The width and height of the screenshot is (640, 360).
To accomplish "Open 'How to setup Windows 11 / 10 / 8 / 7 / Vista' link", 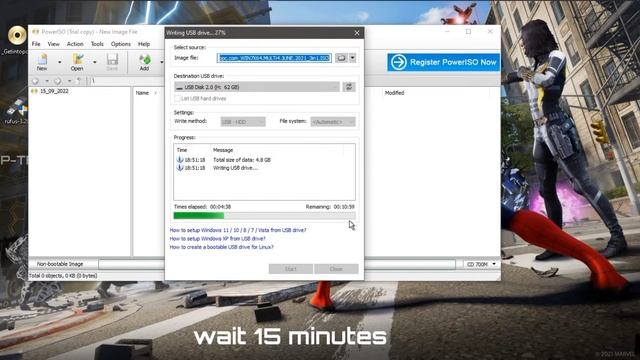I will tap(238, 230).
